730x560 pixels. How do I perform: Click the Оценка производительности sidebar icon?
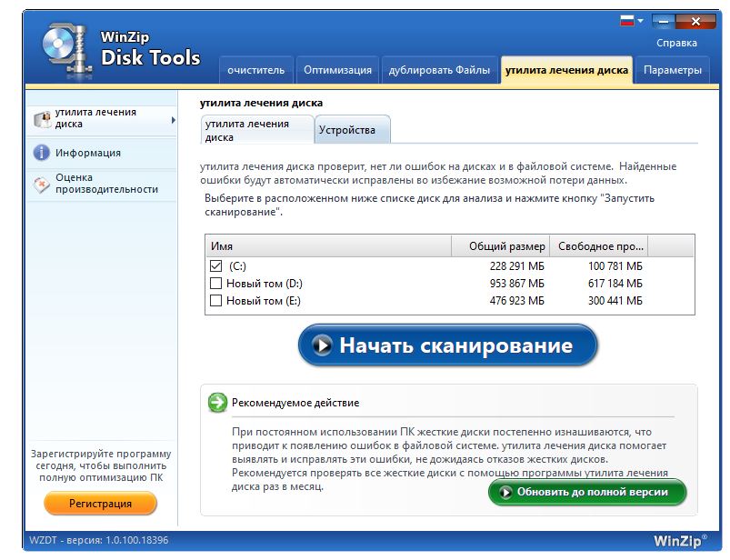point(42,185)
